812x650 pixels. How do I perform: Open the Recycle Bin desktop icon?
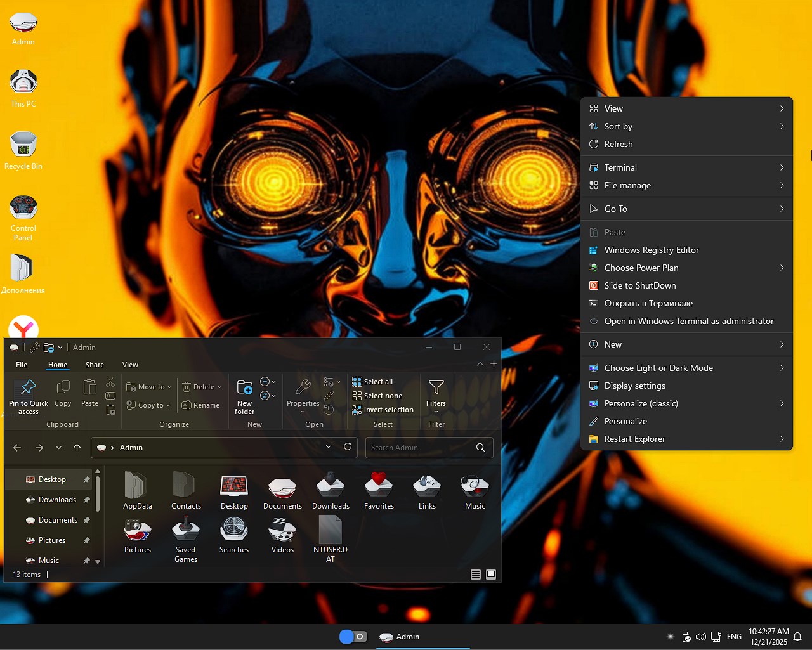[x=23, y=145]
